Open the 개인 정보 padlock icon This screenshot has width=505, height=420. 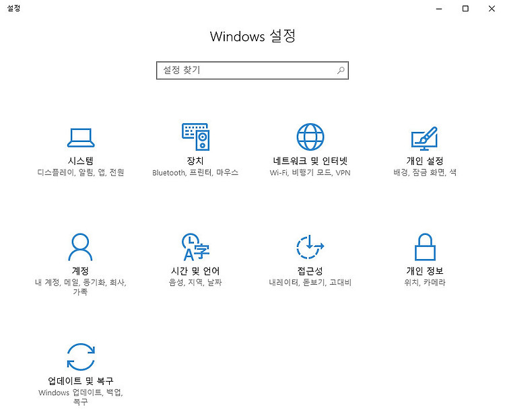tap(425, 247)
